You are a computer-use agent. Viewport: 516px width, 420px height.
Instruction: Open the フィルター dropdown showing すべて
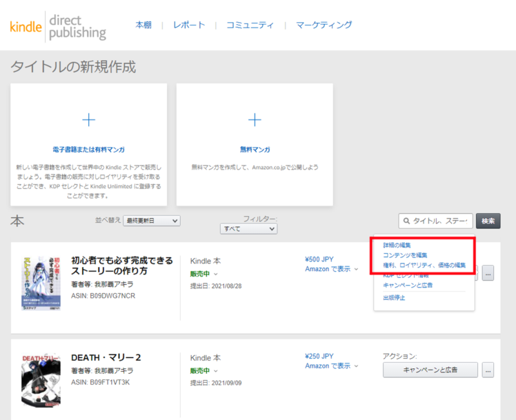248,229
